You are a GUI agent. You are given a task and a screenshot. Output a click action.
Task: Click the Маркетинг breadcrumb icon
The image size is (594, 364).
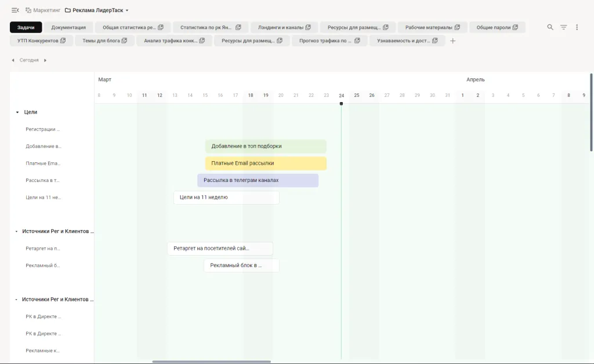(28, 10)
